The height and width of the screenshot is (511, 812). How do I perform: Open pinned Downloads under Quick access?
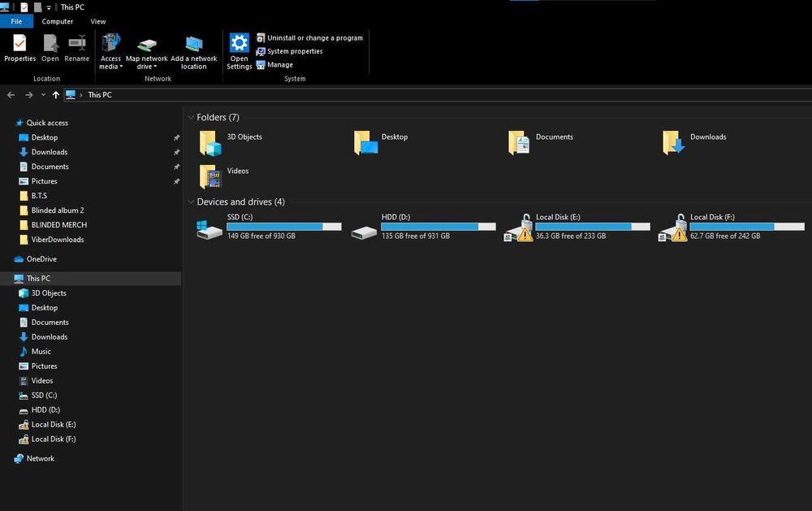50,152
